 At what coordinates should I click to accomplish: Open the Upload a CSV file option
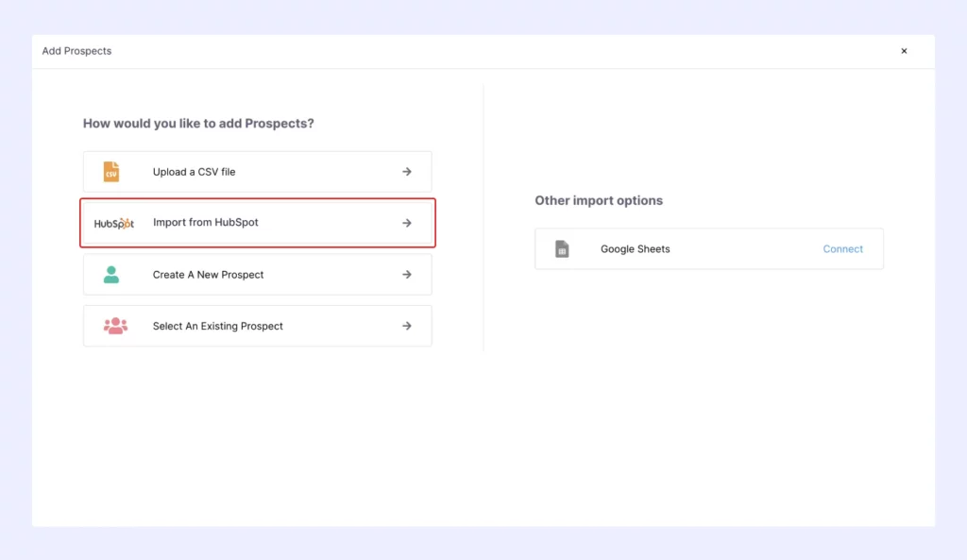(x=257, y=171)
